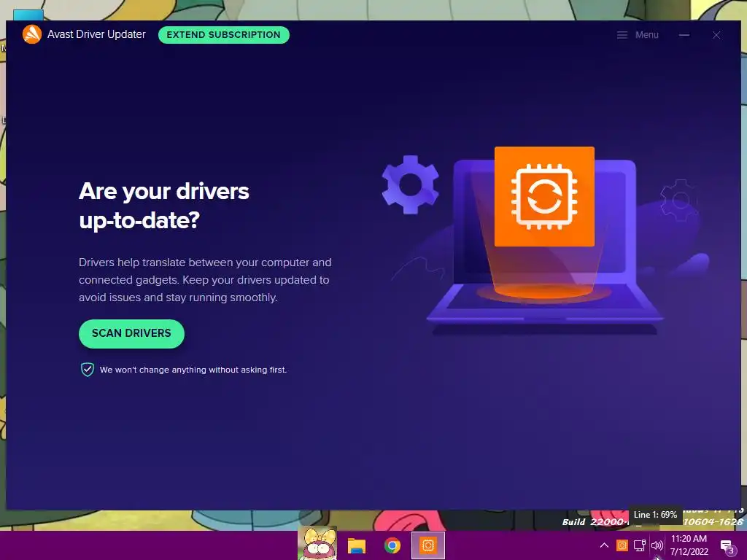Close the Avast Driver Updater window

[x=716, y=35]
